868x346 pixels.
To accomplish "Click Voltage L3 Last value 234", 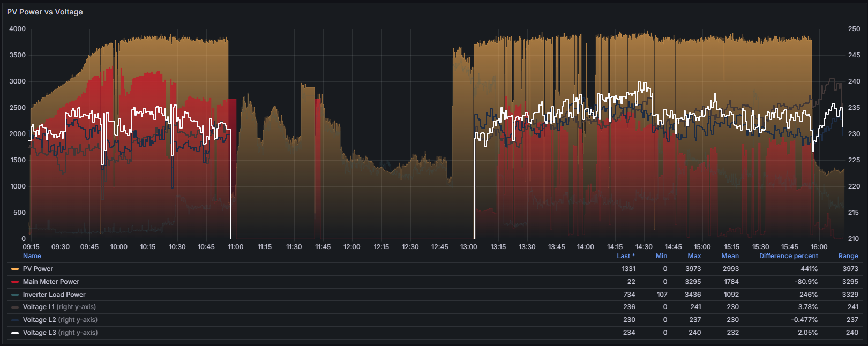I will (630, 333).
